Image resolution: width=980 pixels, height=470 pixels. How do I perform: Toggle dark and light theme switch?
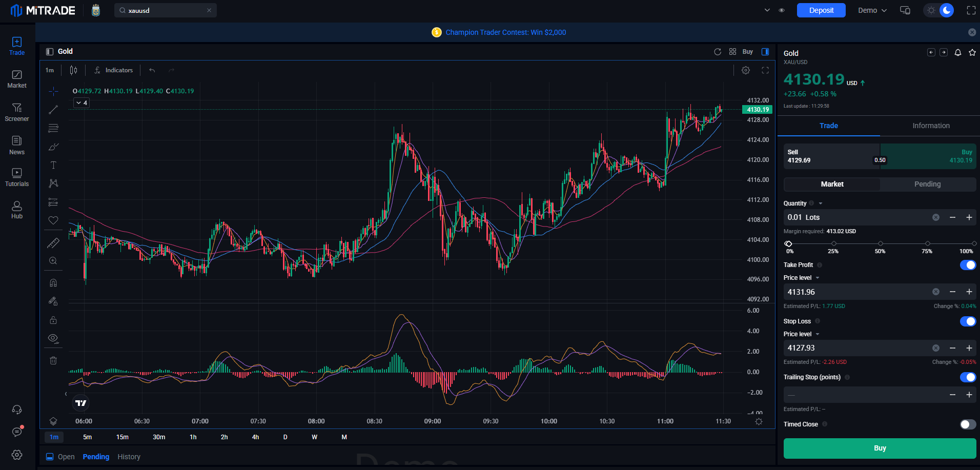coord(939,10)
